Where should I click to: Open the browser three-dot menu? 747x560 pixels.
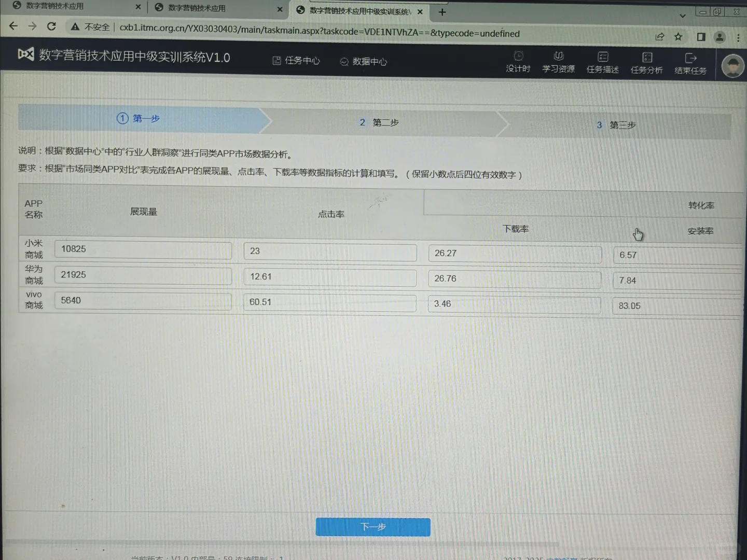click(738, 37)
